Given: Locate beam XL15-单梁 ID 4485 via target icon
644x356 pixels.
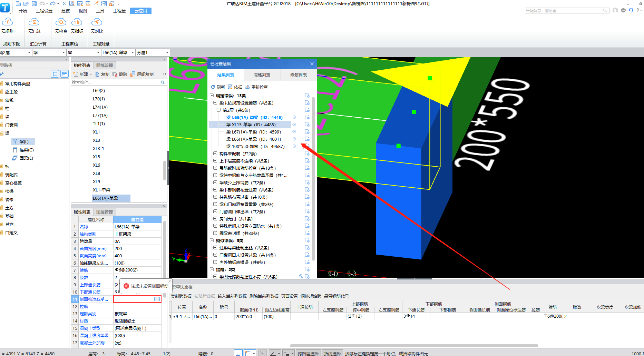Looking at the screenshot, I should coord(294,125).
